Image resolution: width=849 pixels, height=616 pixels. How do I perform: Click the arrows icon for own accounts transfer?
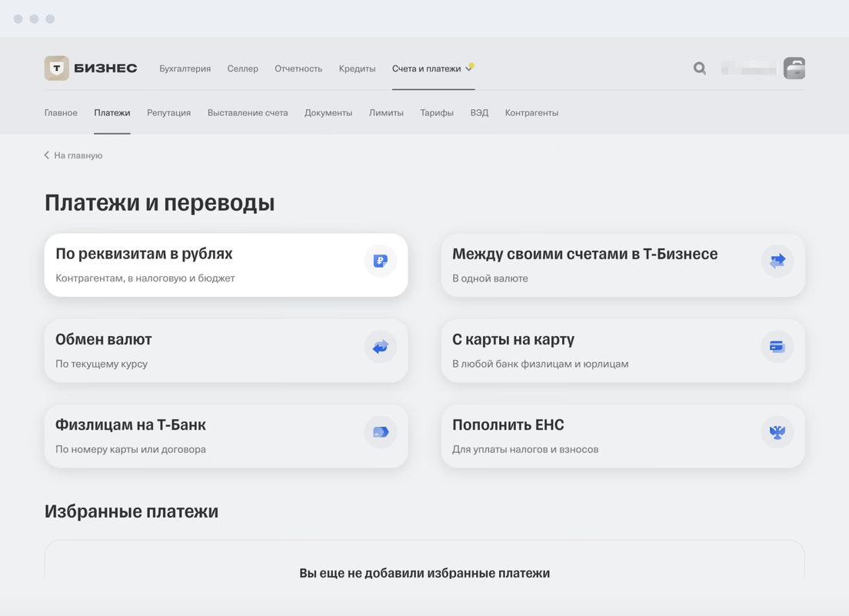(x=777, y=261)
